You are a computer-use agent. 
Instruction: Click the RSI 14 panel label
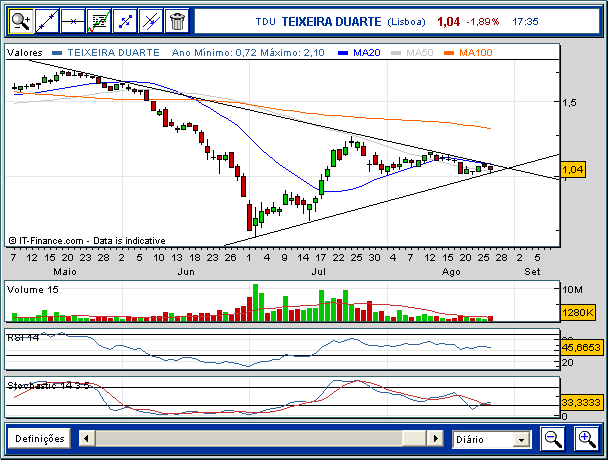pos(23,338)
